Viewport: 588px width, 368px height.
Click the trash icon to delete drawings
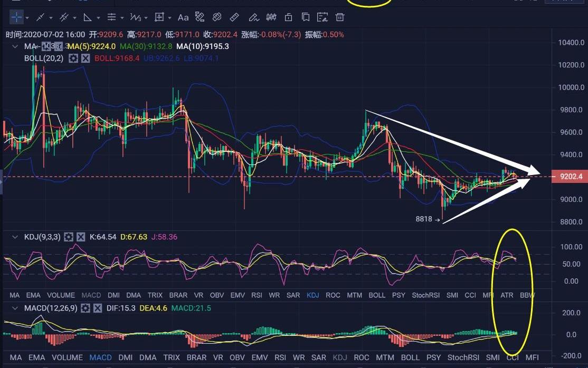(340, 17)
